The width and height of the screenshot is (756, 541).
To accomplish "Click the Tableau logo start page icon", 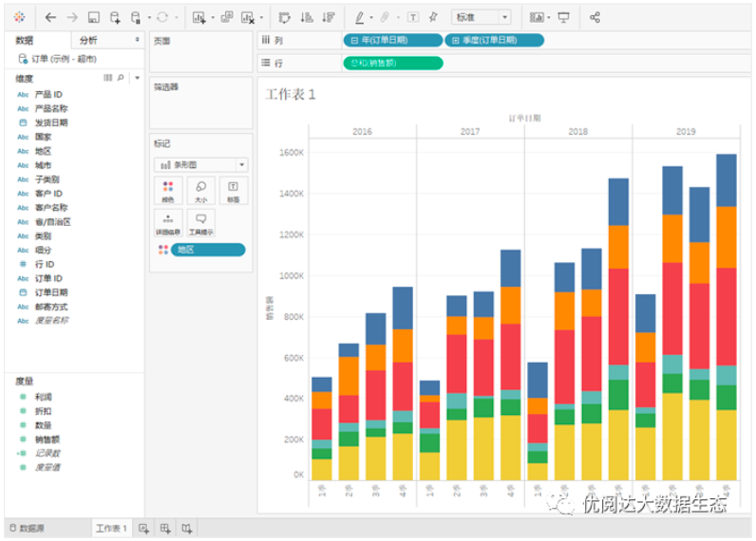I will pyautogui.click(x=20, y=17).
